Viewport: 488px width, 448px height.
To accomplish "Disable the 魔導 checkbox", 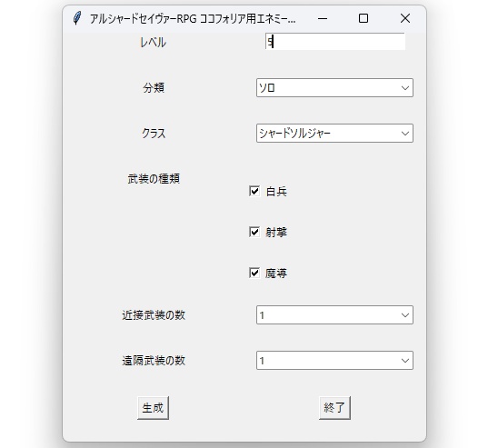I will 254,274.
